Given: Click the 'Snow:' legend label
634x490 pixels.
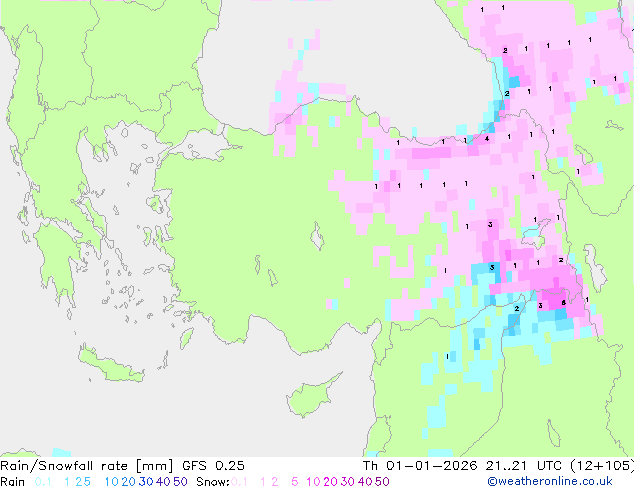Looking at the screenshot, I should click(213, 482).
